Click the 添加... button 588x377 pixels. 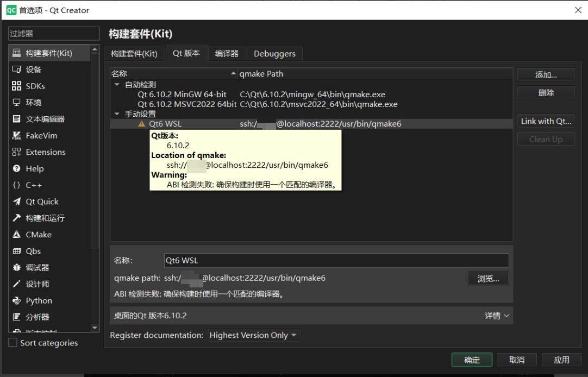click(546, 74)
